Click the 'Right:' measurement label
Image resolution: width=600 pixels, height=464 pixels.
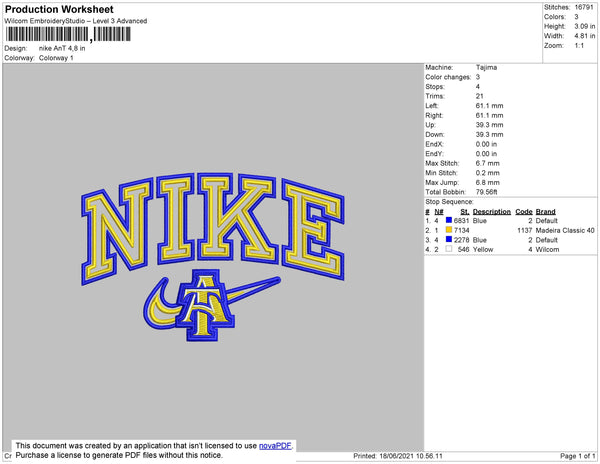point(434,115)
